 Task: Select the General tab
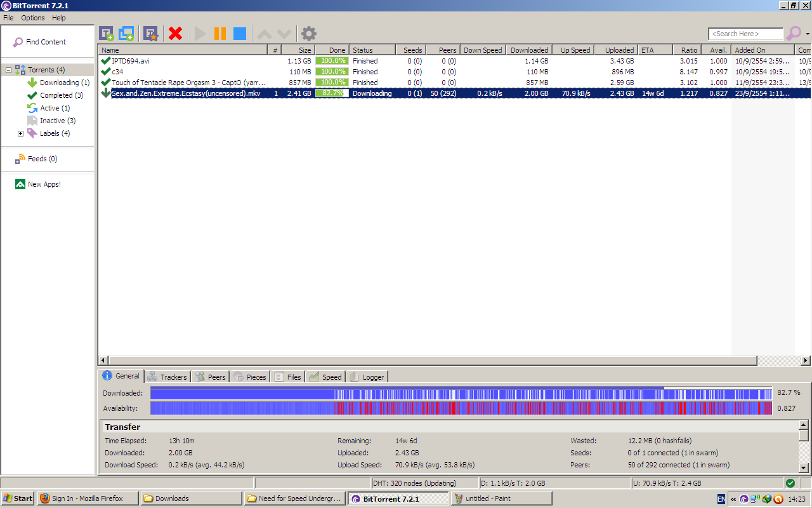click(121, 376)
